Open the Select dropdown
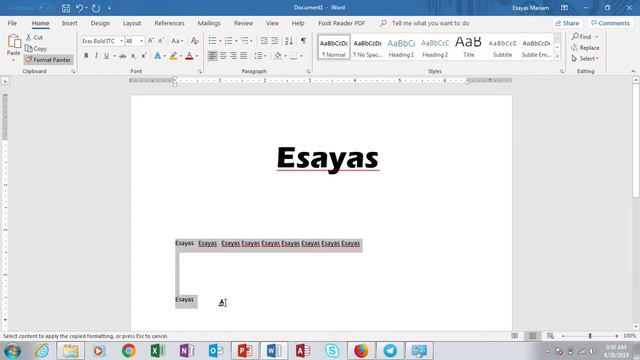Screen dimensions: 640x360 (x=585, y=59)
